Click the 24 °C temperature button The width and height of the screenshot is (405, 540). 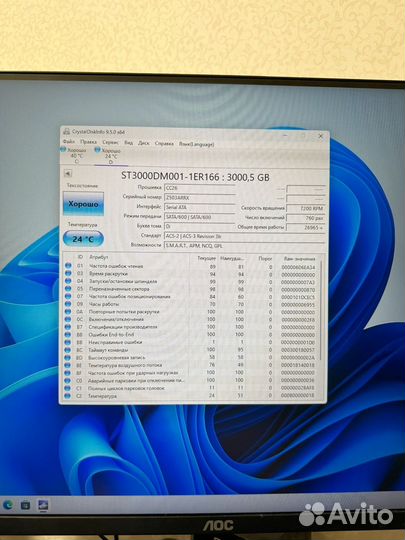pyautogui.click(x=83, y=239)
